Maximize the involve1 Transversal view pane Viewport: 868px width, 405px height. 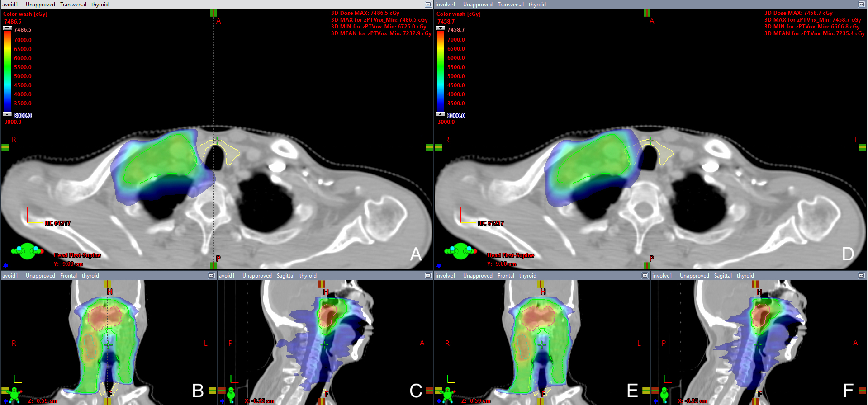pos(861,4)
